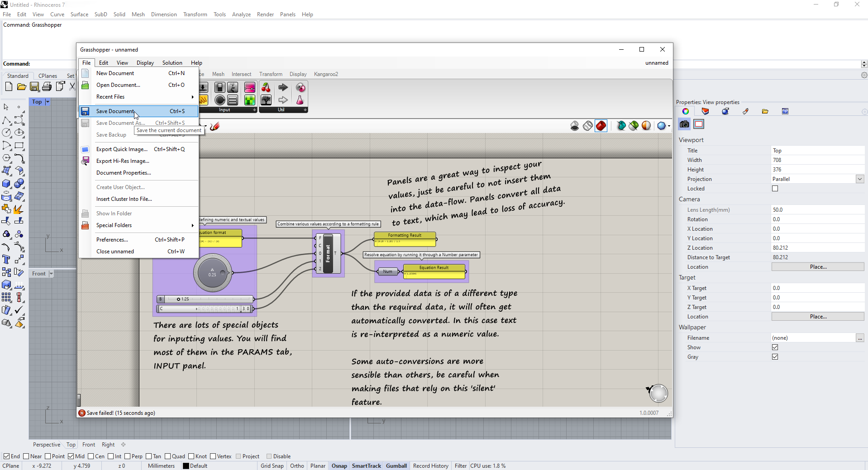Screen dimensions: 868x470
Task: Click the C number slider
Action: pos(205,309)
